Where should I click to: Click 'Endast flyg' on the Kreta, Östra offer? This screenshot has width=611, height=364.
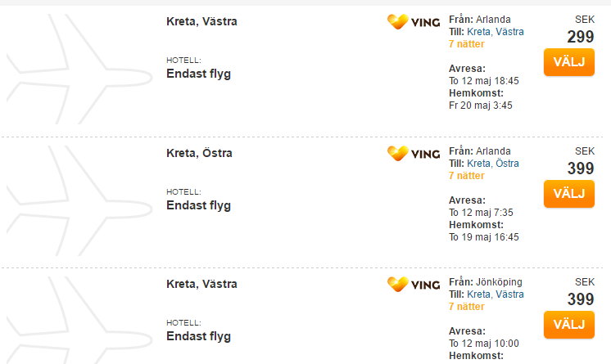pyautogui.click(x=198, y=205)
